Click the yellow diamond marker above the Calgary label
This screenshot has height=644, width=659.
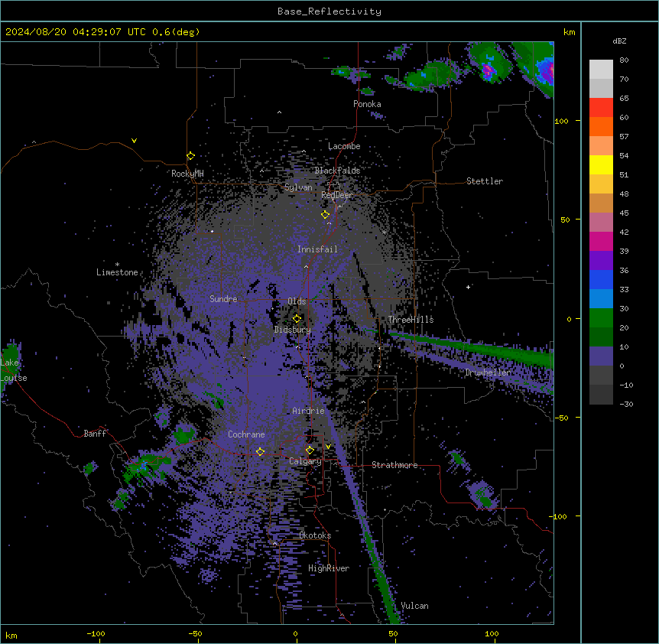310,450
